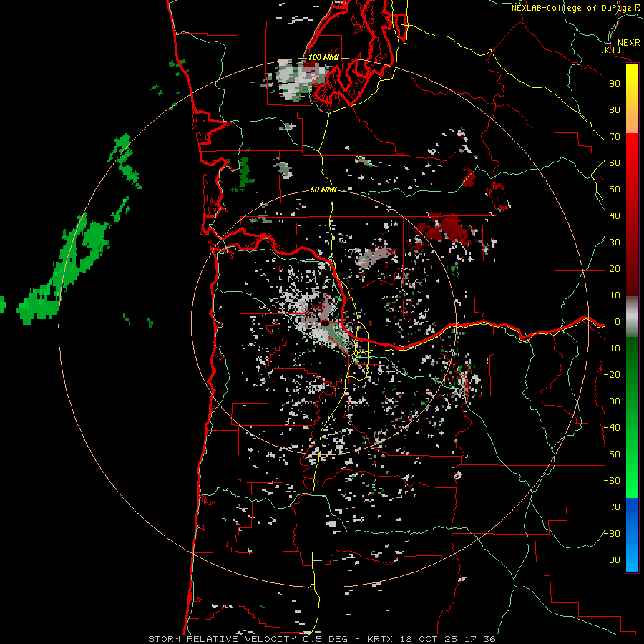This screenshot has height=644, width=644.
Task: Click the 70 value on the velocity scale
Action: tap(615, 137)
